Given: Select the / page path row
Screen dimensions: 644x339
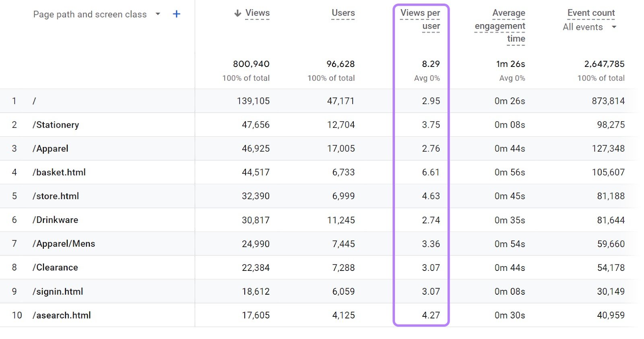Looking at the screenshot, I should click(34, 101).
